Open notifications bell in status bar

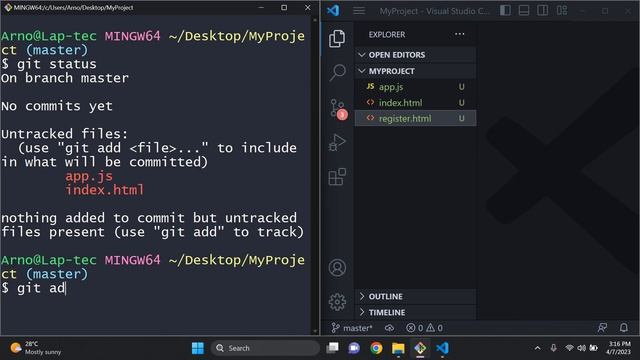[x=624, y=328]
